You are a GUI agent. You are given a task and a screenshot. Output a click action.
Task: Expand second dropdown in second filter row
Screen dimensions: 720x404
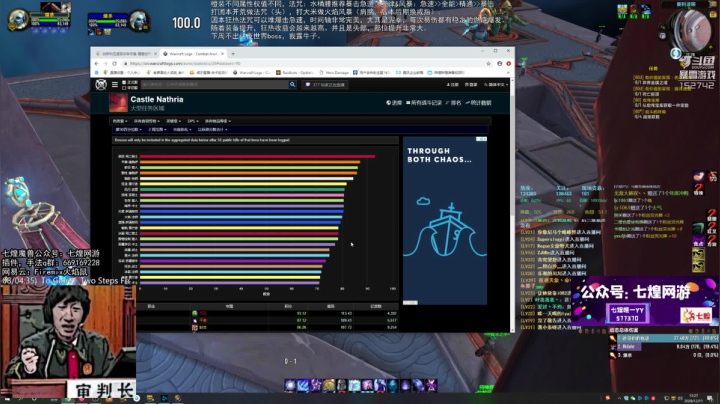coord(157,130)
